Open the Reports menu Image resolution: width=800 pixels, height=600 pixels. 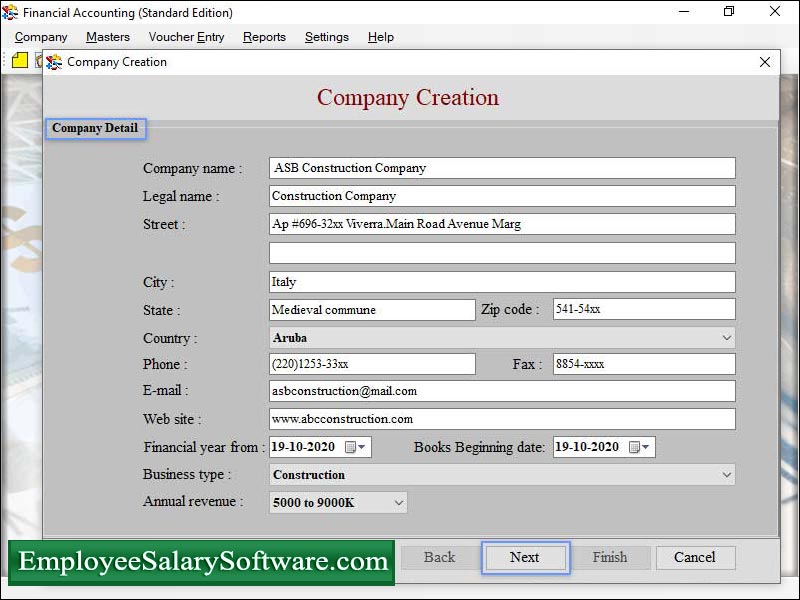coord(264,37)
